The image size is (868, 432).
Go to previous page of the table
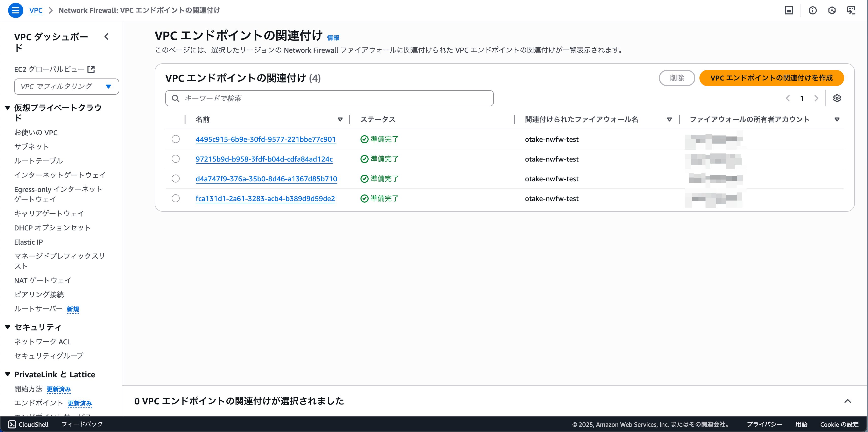788,98
